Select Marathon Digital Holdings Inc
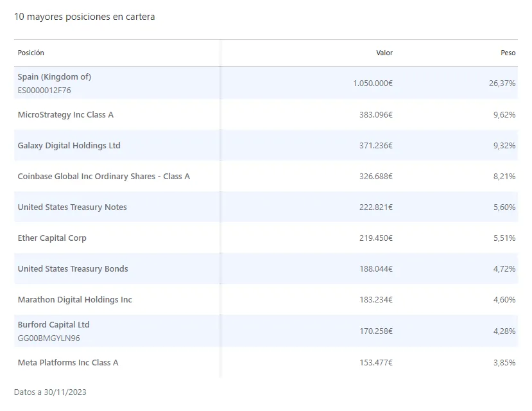The width and height of the screenshot is (532, 411). click(x=74, y=300)
